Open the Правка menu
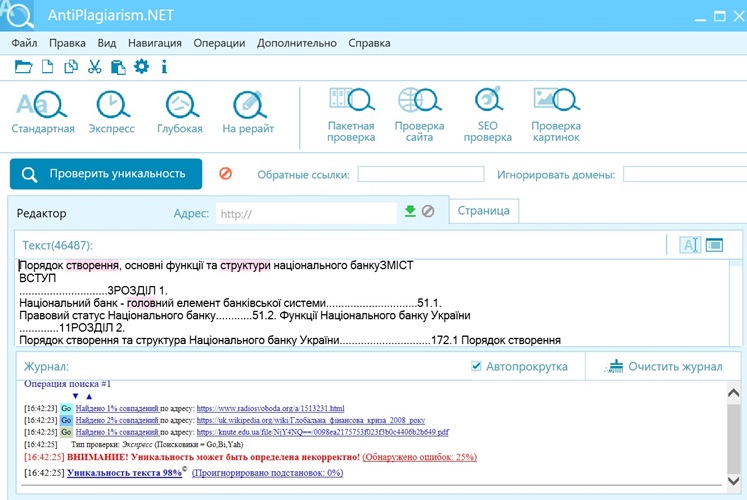 67,43
